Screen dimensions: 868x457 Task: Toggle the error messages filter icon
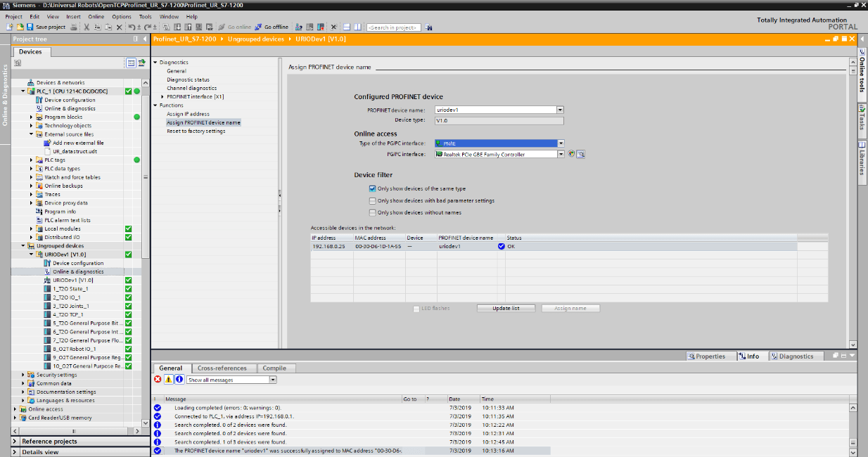(x=158, y=380)
